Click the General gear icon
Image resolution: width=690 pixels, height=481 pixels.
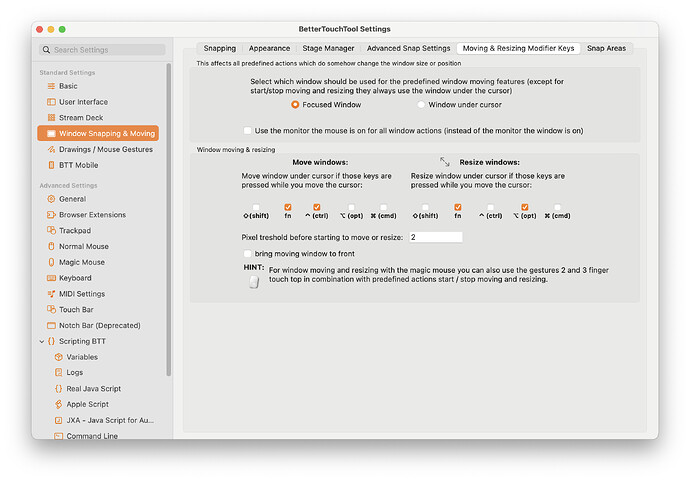point(51,199)
